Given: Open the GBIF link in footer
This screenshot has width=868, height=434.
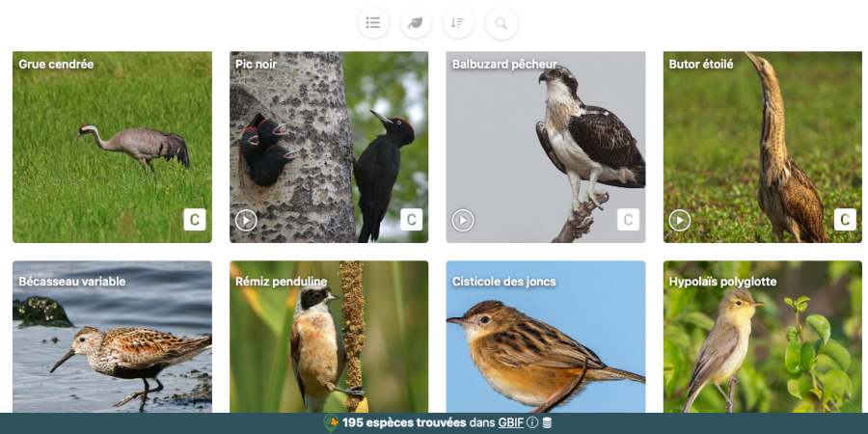Looking at the screenshot, I should (511, 423).
